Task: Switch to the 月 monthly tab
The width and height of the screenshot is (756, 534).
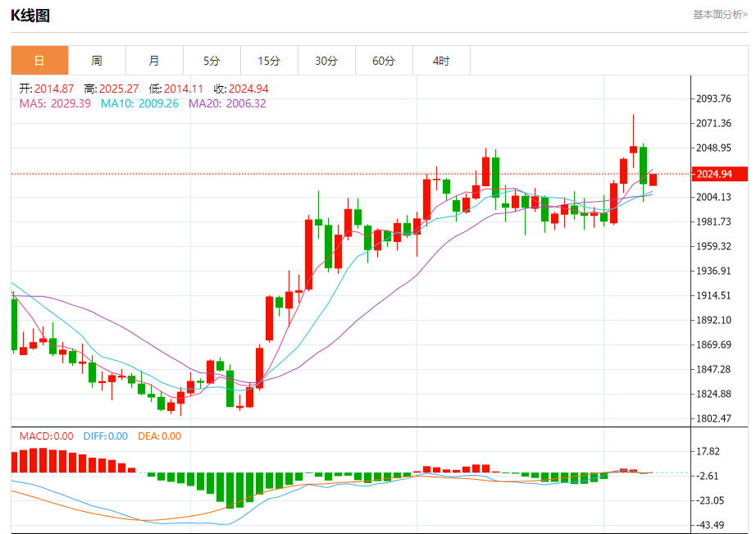Action: [x=154, y=61]
